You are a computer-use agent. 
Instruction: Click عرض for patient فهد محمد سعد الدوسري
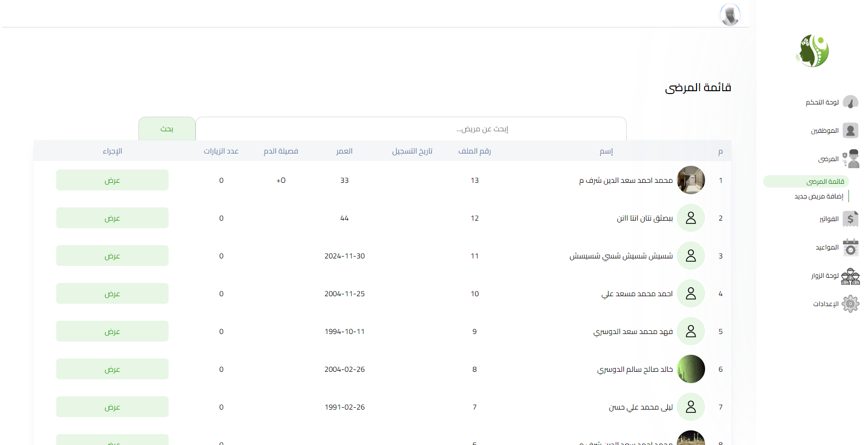pos(112,331)
